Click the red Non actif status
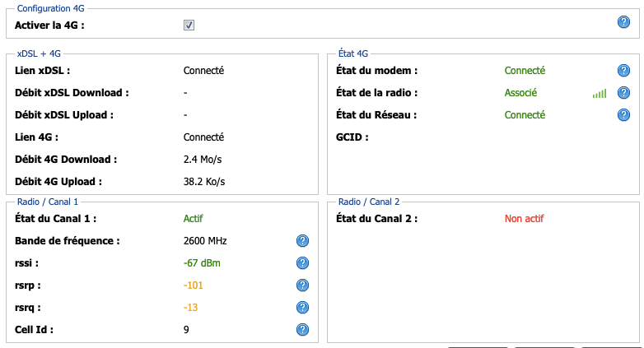Image resolution: width=644 pixels, height=348 pixels. [x=524, y=219]
